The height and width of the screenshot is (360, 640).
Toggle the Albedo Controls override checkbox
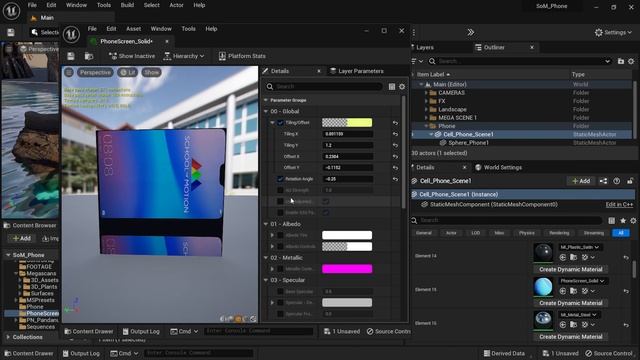click(280, 247)
